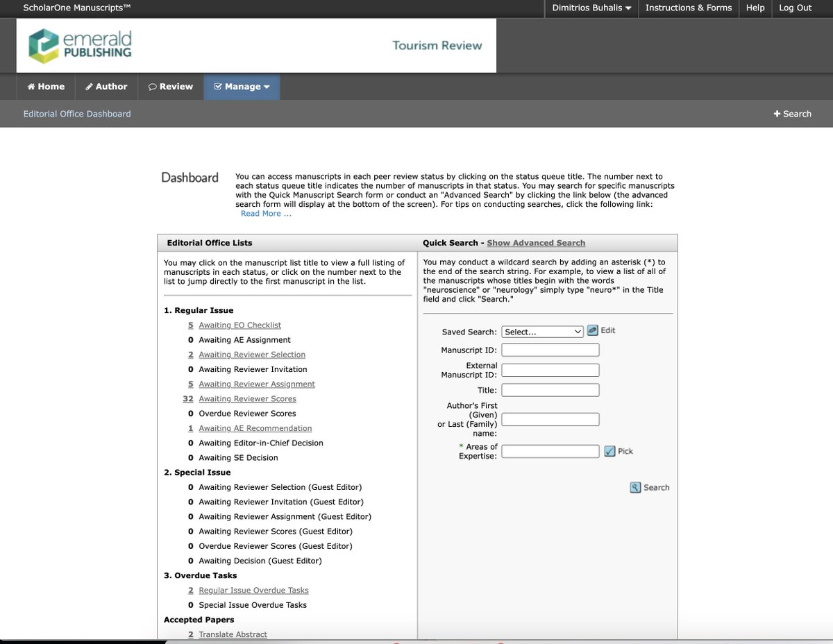This screenshot has width=833, height=644.
Task: Click the Emerald Publishing logo
Action: pos(80,45)
